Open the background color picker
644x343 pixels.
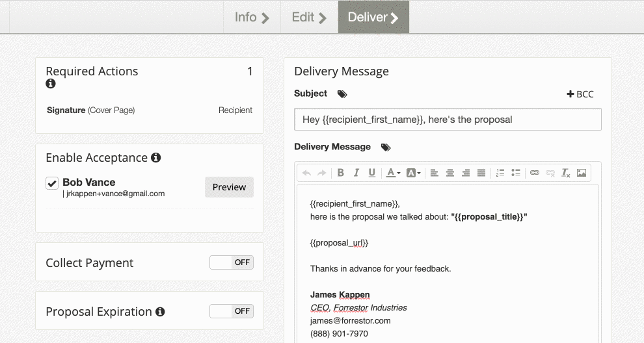coord(414,173)
